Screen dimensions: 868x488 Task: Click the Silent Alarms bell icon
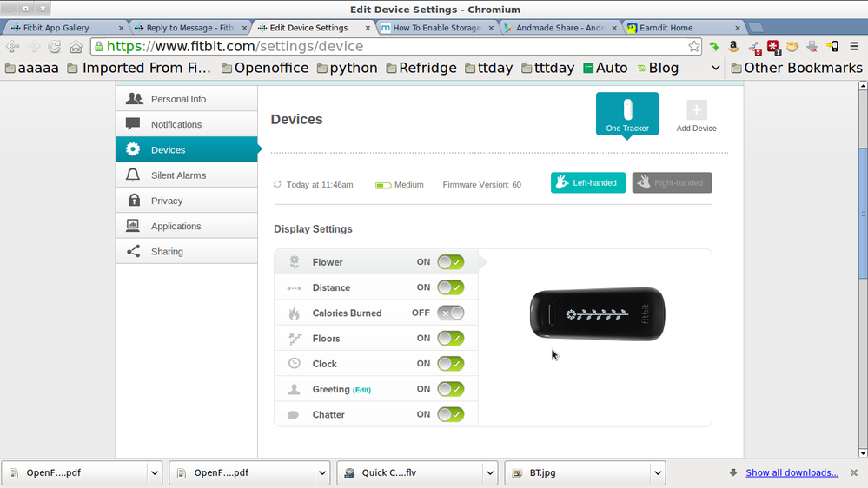[x=133, y=175]
